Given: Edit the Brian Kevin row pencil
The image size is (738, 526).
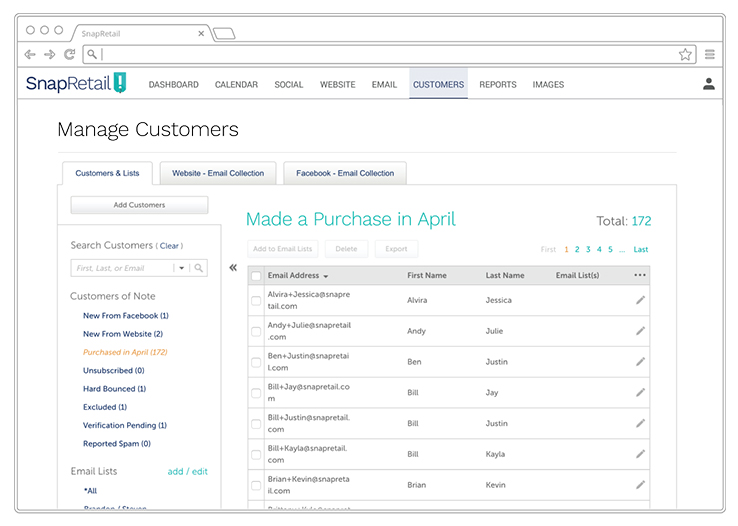Looking at the screenshot, I should click(x=640, y=485).
